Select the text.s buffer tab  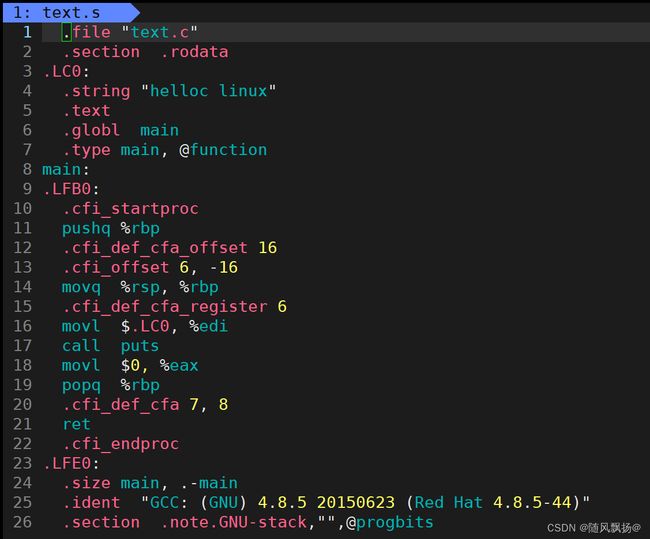[x=70, y=12]
